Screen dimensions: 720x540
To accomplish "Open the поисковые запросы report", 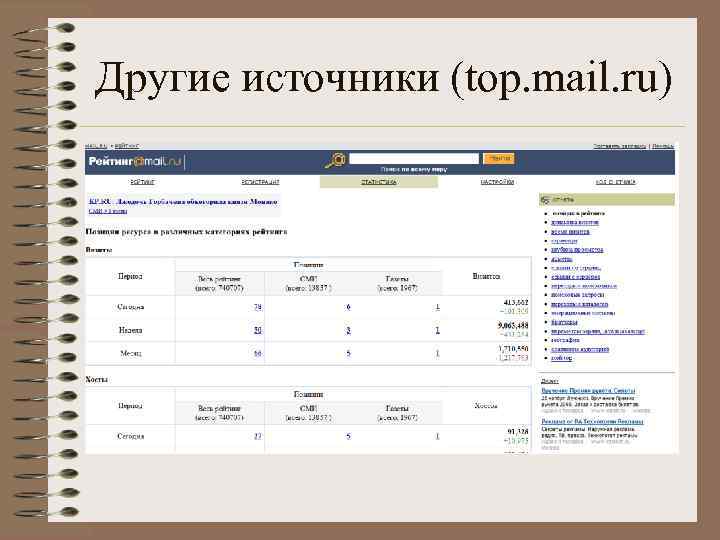I will coord(578,295).
